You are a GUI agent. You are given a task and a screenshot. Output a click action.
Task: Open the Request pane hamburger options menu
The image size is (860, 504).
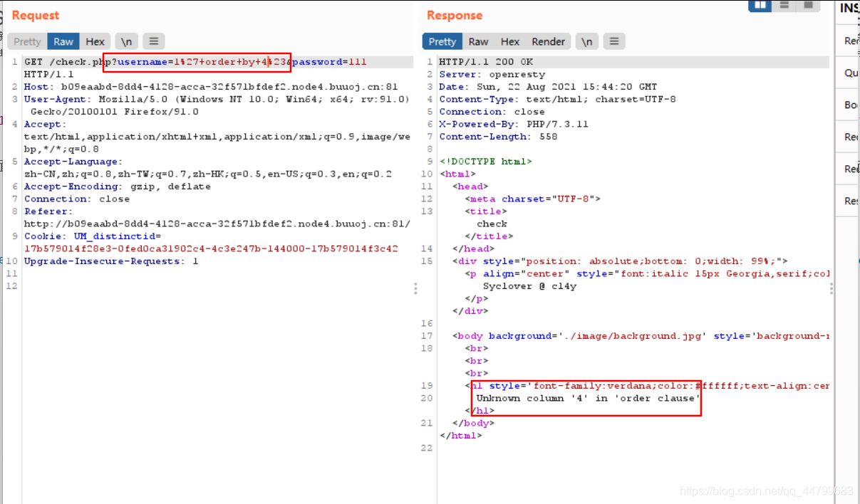coord(154,41)
